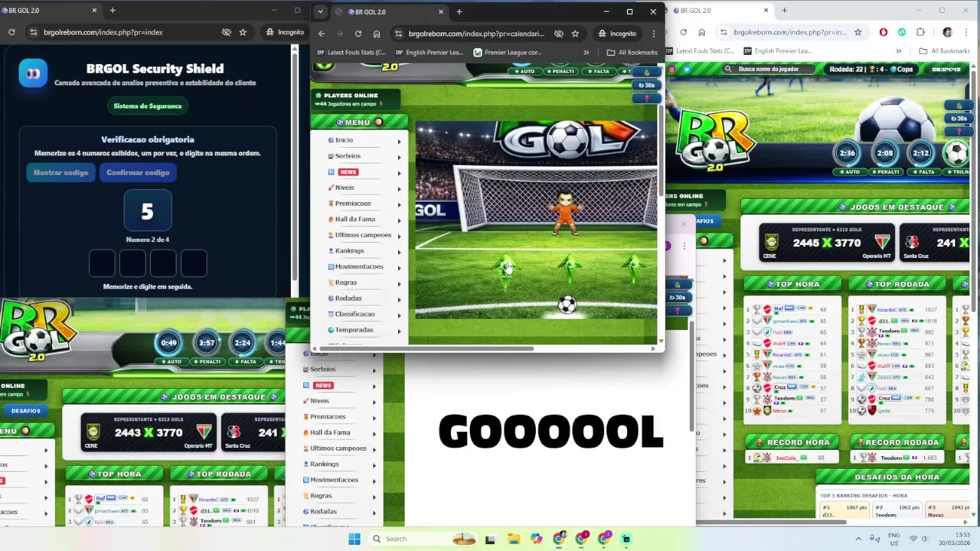Click the gold coin beside MENU header
Screen dimensions: 980x551
point(378,122)
